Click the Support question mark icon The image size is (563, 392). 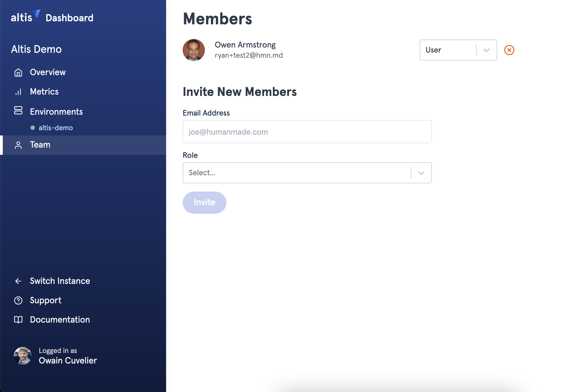tap(18, 300)
